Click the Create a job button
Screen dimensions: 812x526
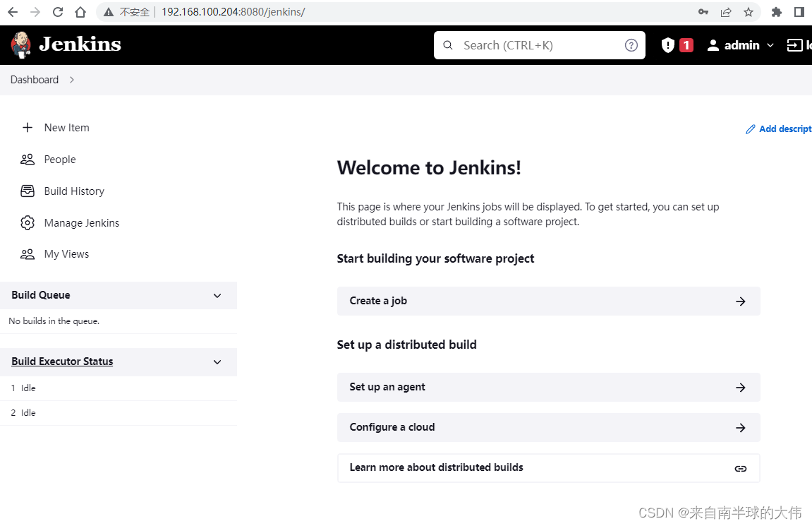tap(548, 301)
